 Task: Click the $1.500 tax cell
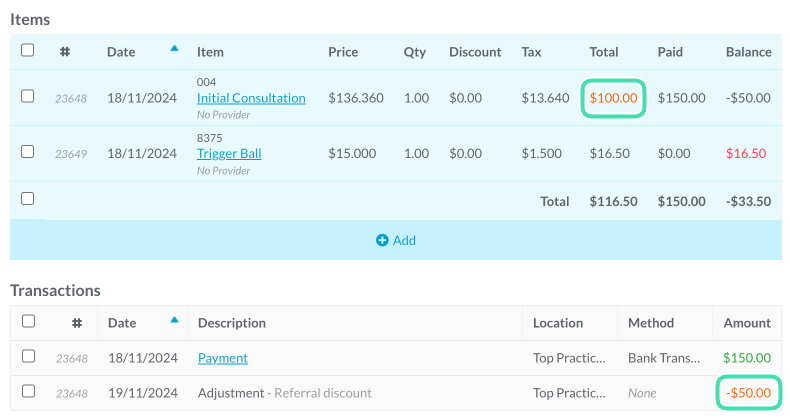click(542, 154)
